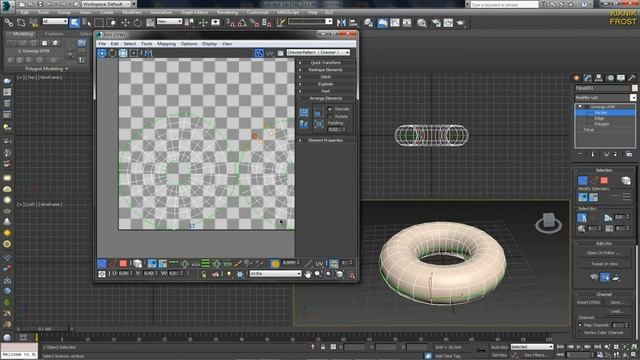Select the Scale tool in Edit UVWs toolbar

tap(123, 53)
